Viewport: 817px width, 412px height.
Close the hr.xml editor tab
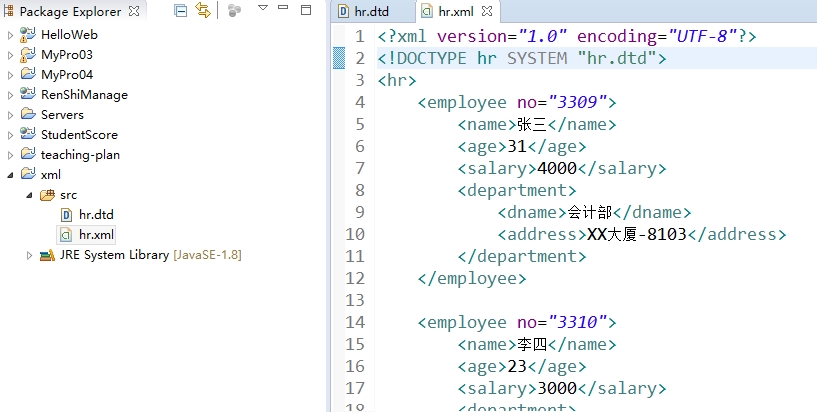point(487,11)
